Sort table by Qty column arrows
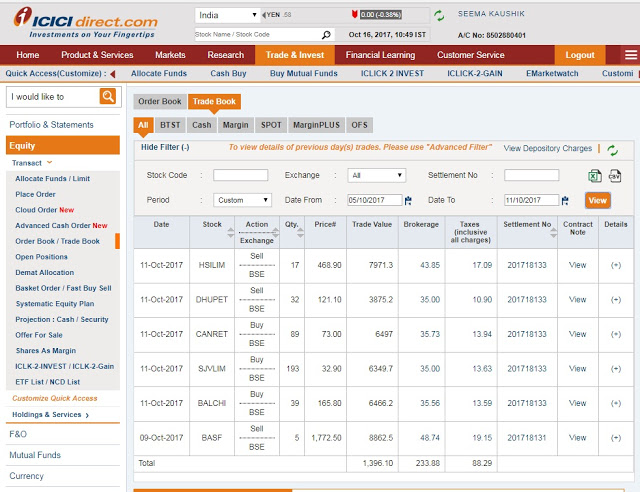The width and height of the screenshot is (640, 492). tap(300, 233)
